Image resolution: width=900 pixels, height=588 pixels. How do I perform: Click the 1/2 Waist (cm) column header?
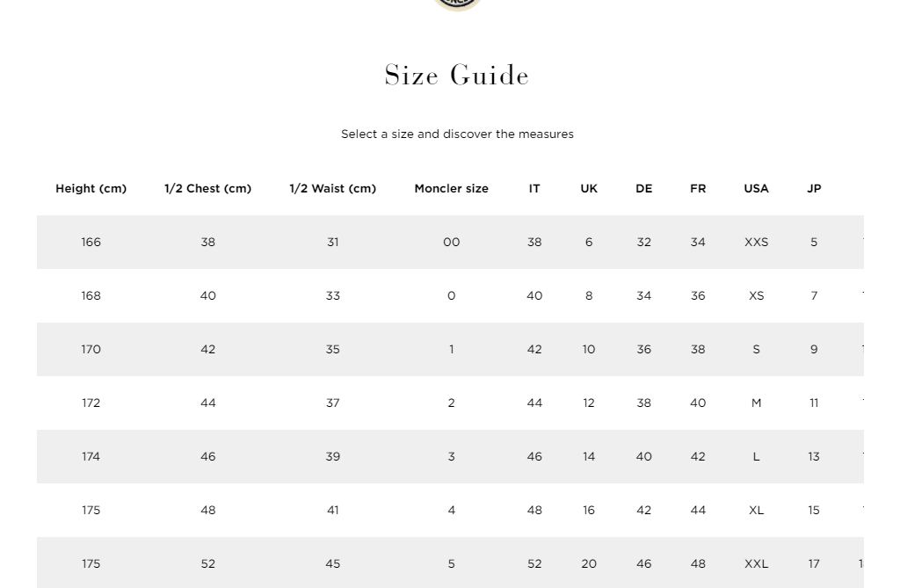(x=332, y=189)
